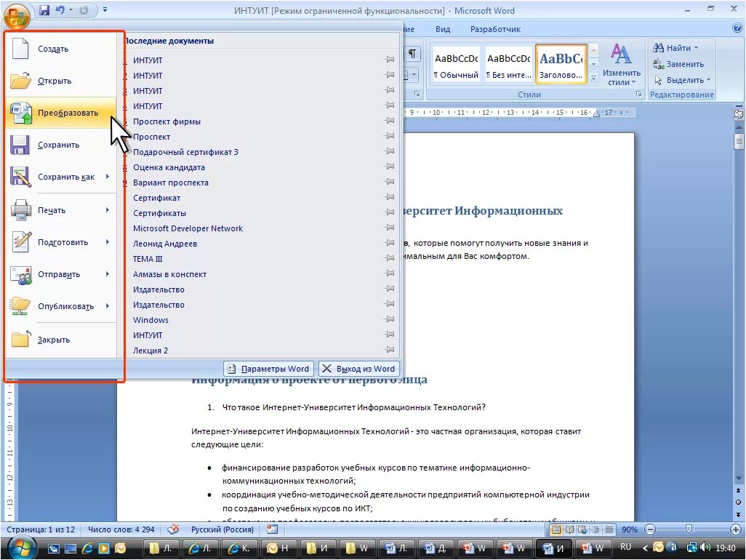
Task: Expand the Печать submenu arrow
Action: pos(108,210)
